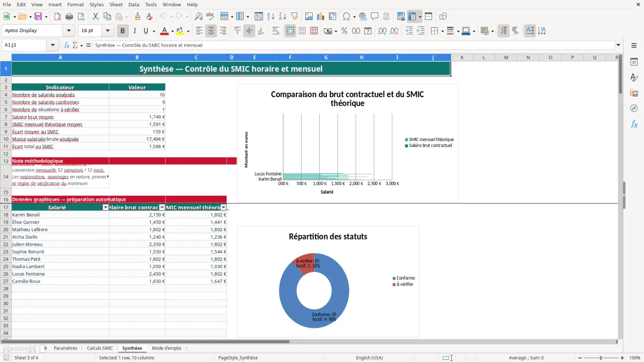Click the zoom out minus button
This screenshot has width=644, height=362.
click(x=579, y=358)
